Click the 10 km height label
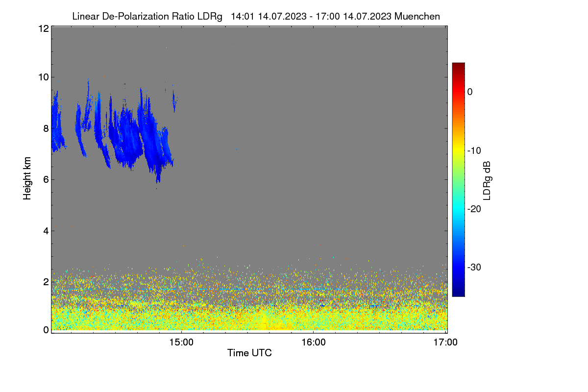The image size is (588, 392). 43,77
